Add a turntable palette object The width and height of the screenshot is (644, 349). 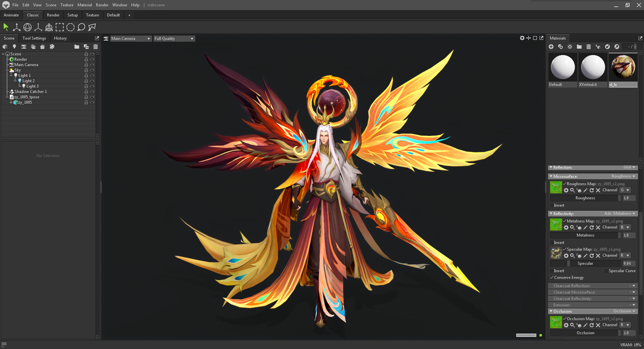(x=52, y=47)
